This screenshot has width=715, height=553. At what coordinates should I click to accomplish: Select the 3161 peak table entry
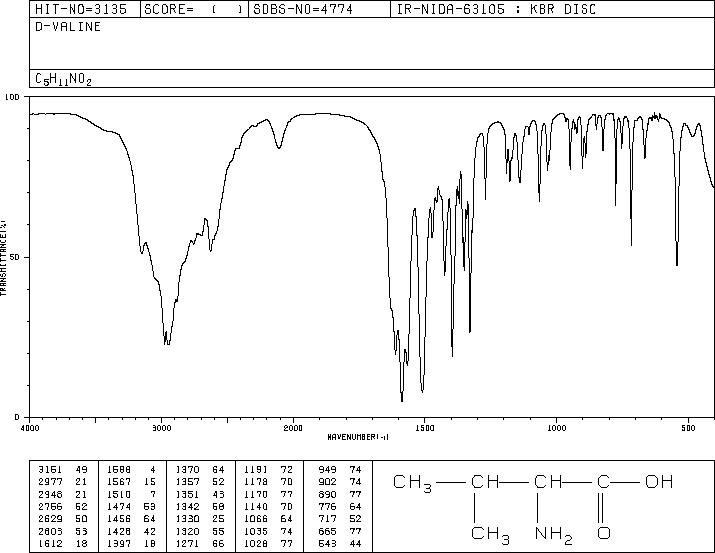point(62,469)
